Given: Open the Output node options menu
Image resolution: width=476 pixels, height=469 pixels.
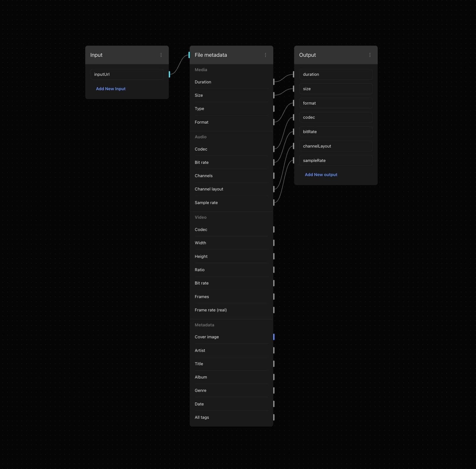Looking at the screenshot, I should 370,55.
